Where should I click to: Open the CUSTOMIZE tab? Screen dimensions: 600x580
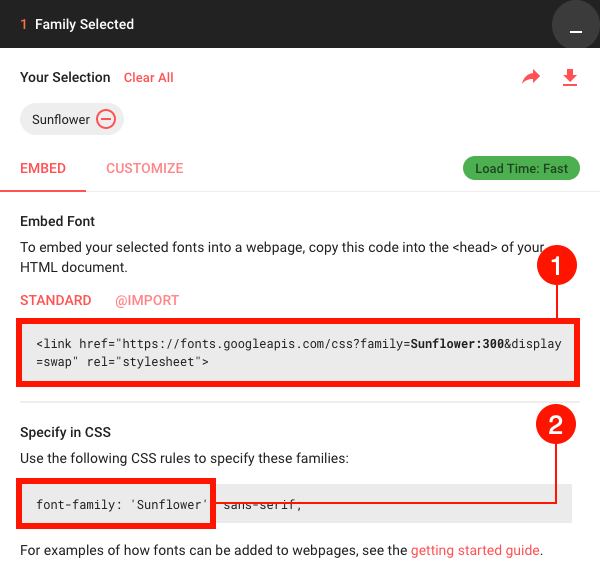click(x=145, y=168)
